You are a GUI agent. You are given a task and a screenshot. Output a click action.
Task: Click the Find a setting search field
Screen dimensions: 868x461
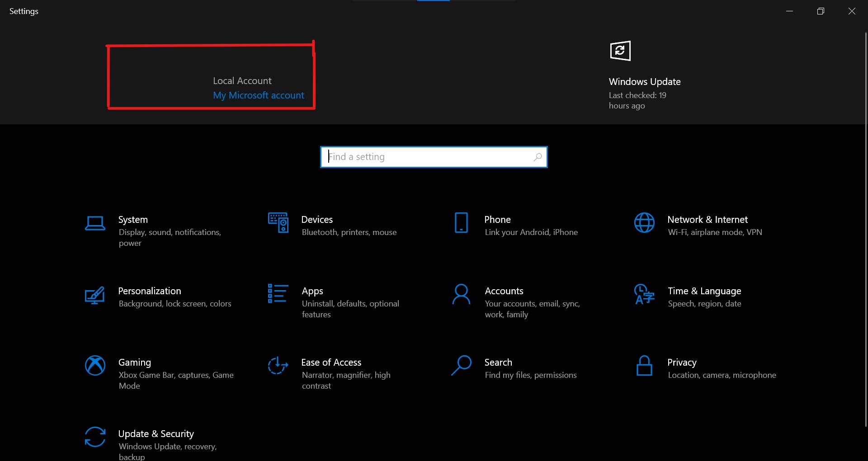(x=434, y=157)
